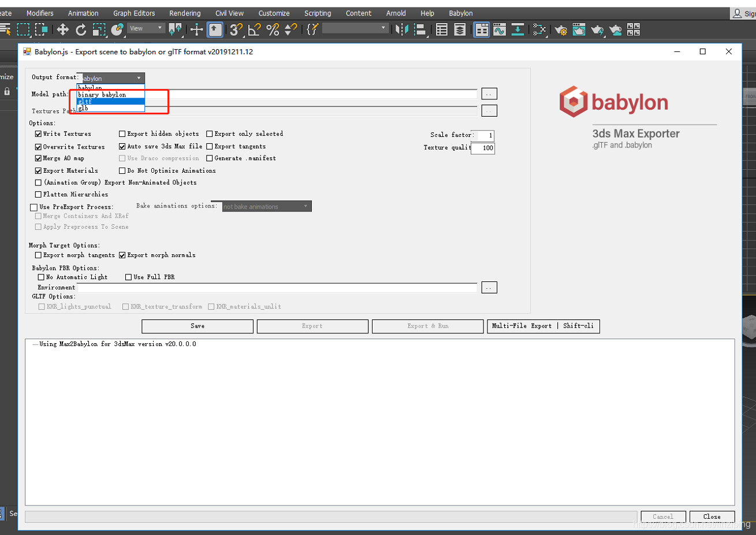Viewport: 756px width, 535px height.
Task: Toggle Keyboard Shortcut Override
Action: [x=215, y=29]
